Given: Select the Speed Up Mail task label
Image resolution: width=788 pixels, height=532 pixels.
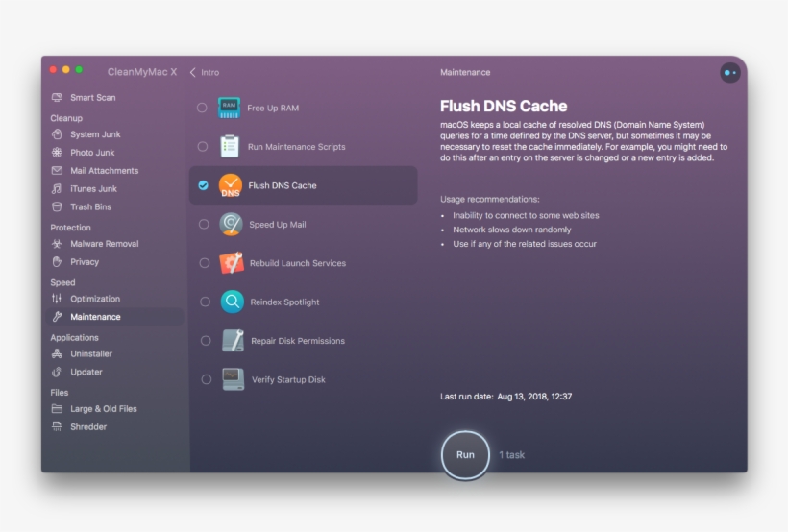Looking at the screenshot, I should coord(278,225).
